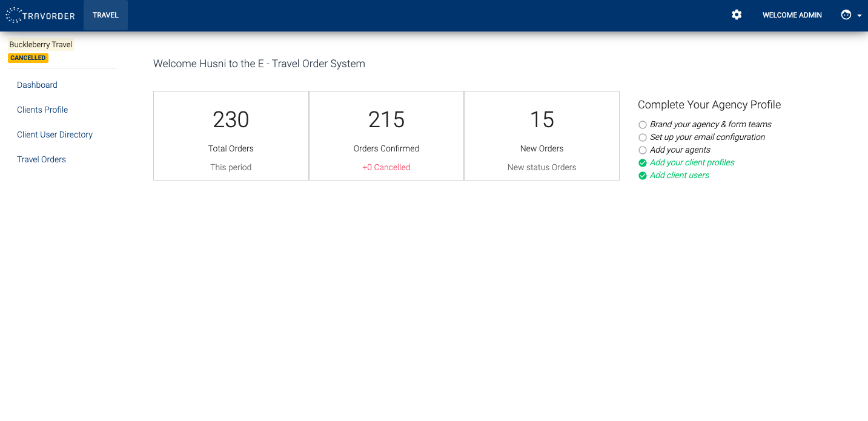Click the Travorder logo

coord(40,15)
